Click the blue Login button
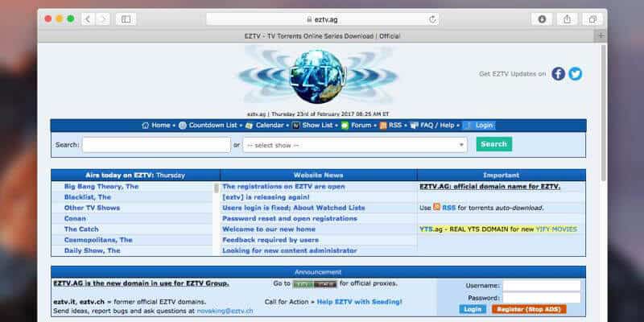This screenshot has width=644, height=322. point(473,309)
